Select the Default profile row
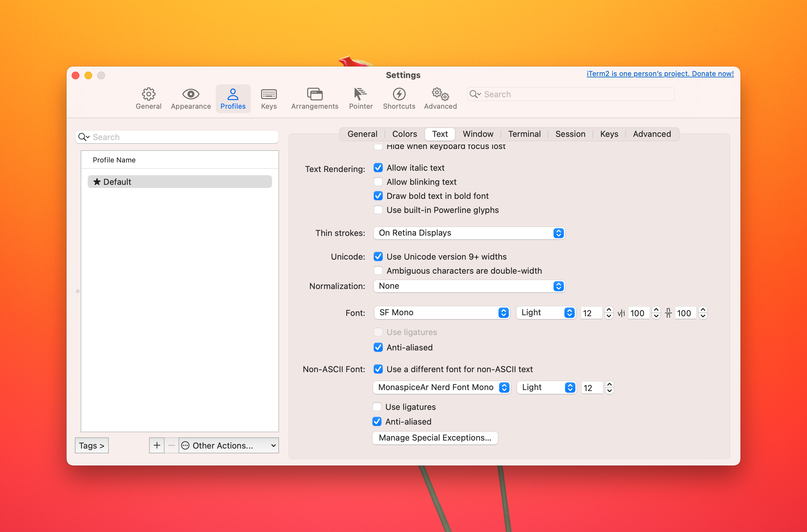Viewport: 807px width, 532px height. point(180,182)
